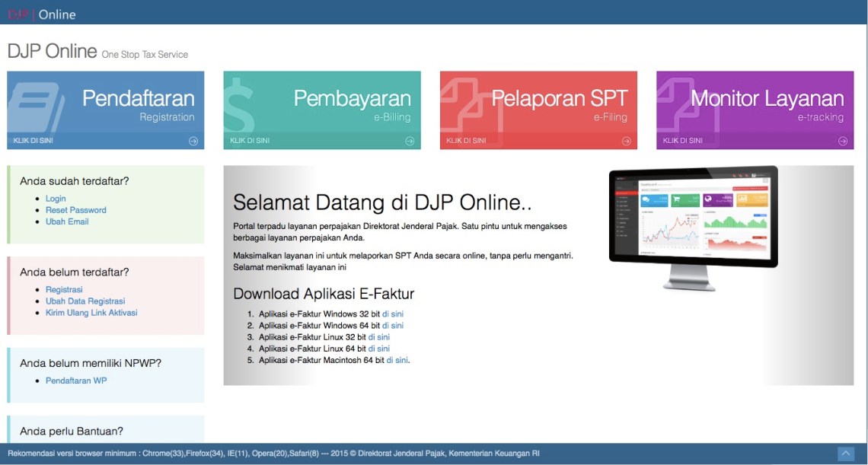The height and width of the screenshot is (465, 868).
Task: Download e-Faktur Windows 64 bit via di sini
Action: pyautogui.click(x=393, y=326)
